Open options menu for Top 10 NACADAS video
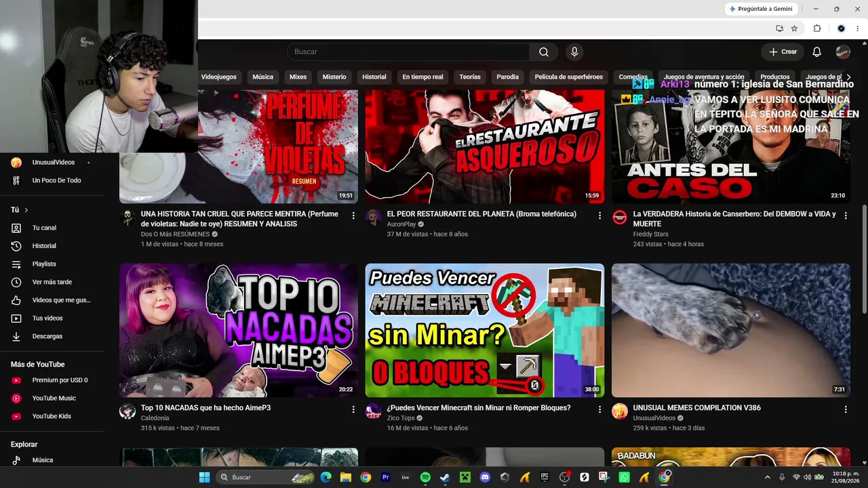Screen dimensions: 868x488 [353, 409]
